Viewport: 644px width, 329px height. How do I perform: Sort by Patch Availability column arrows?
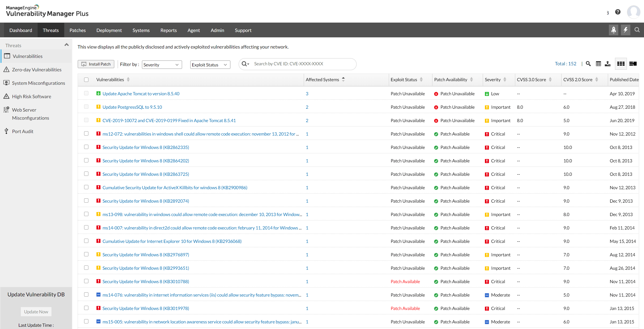pos(471,79)
